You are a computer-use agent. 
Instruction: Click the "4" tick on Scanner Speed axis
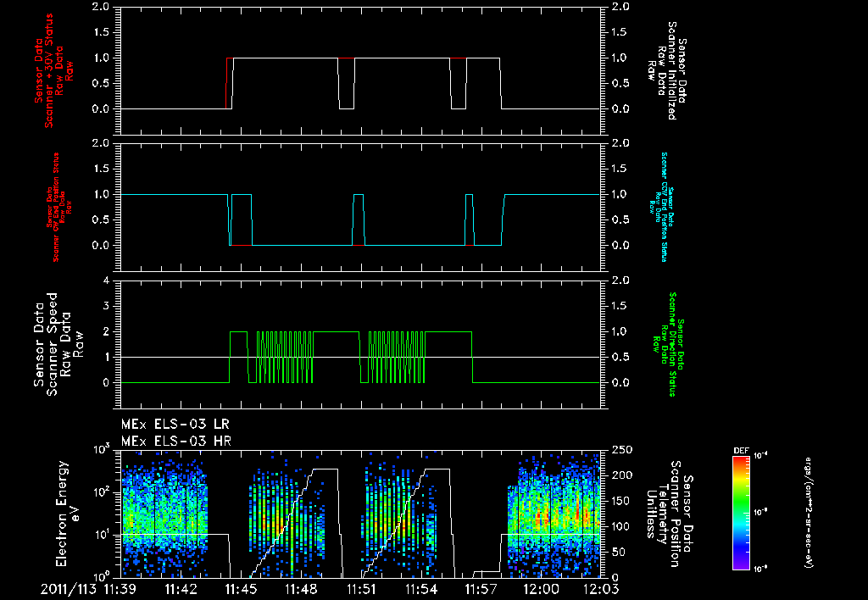(x=106, y=281)
